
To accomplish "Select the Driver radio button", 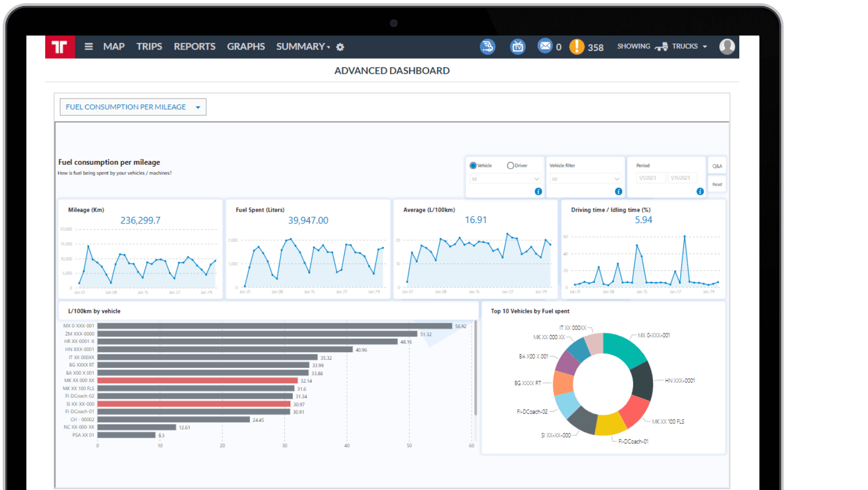I will (x=510, y=166).
